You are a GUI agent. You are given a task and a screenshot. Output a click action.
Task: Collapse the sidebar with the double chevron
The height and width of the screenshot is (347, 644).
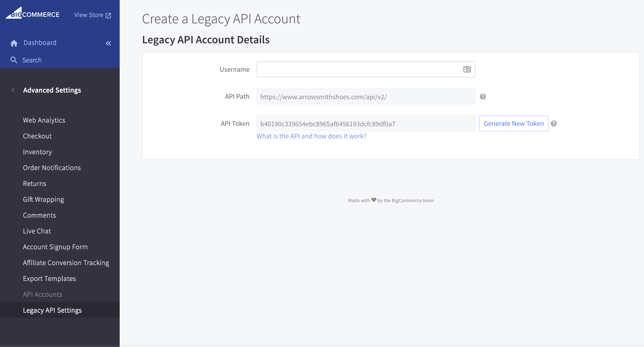pyautogui.click(x=108, y=43)
